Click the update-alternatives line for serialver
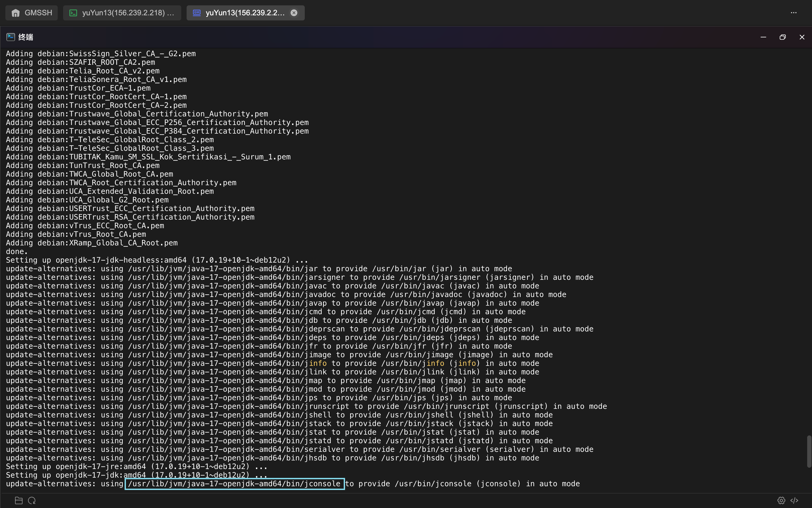The width and height of the screenshot is (812, 508). pyautogui.click(x=300, y=449)
